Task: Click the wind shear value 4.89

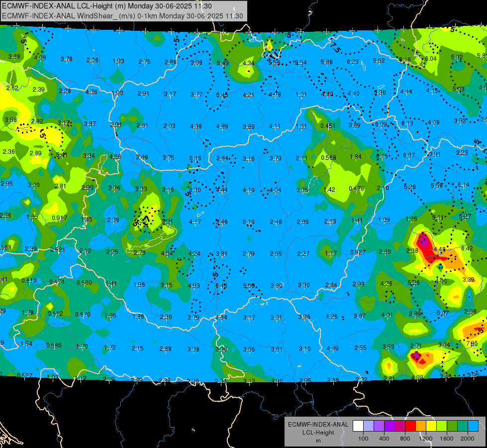Action: click(222, 126)
